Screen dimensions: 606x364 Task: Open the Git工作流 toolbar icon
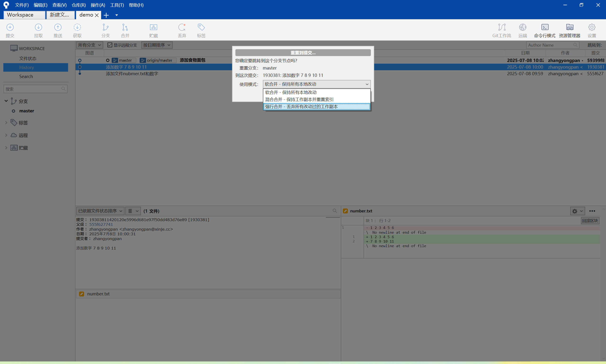coord(502,27)
